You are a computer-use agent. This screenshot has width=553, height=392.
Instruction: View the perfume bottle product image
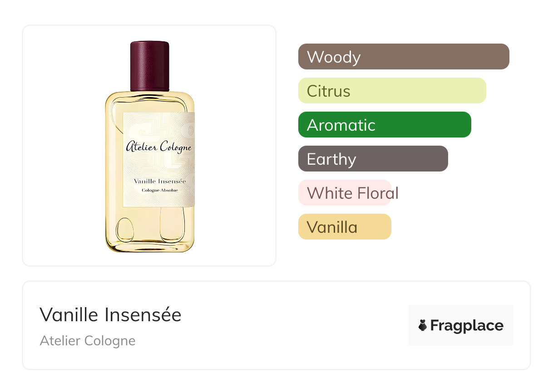[150, 147]
